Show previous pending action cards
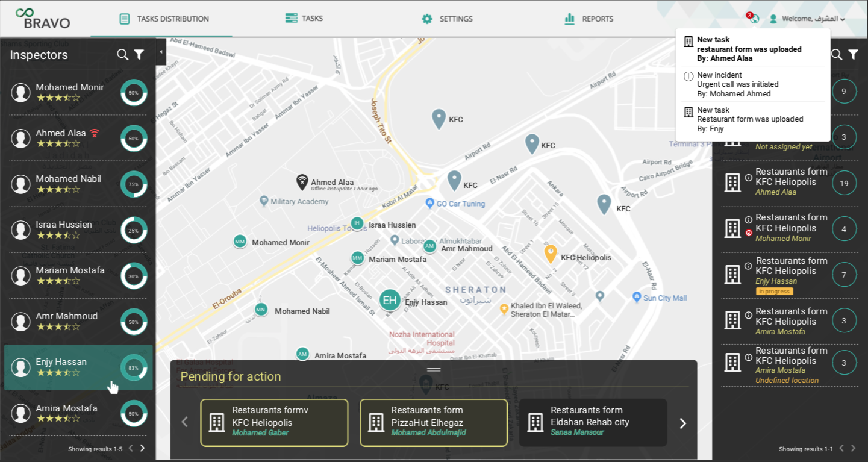The height and width of the screenshot is (462, 868). click(185, 422)
